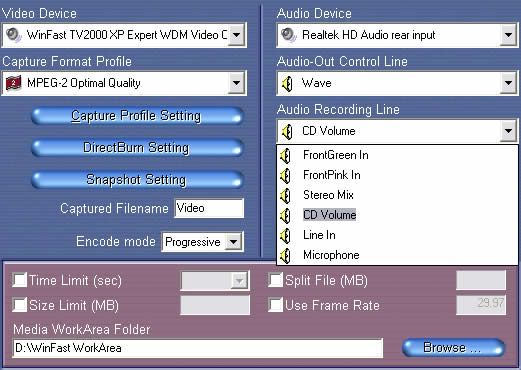Click the speaker icon beside Stereo Mix
The height and width of the screenshot is (370, 521).
(286, 195)
